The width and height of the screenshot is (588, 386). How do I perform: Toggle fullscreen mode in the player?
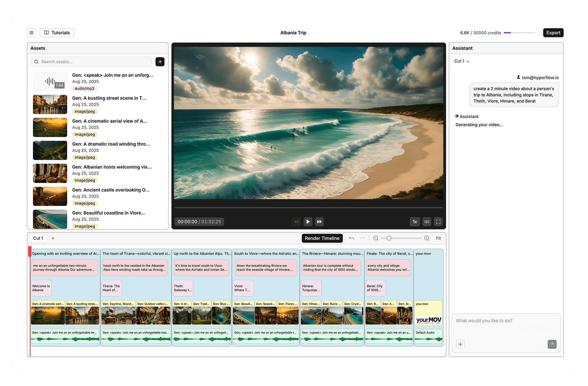[438, 222]
